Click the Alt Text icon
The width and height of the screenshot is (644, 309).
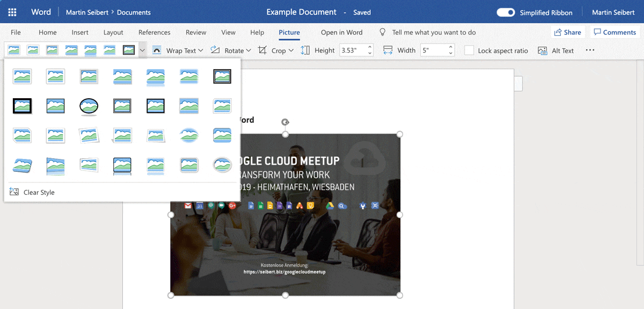point(543,50)
